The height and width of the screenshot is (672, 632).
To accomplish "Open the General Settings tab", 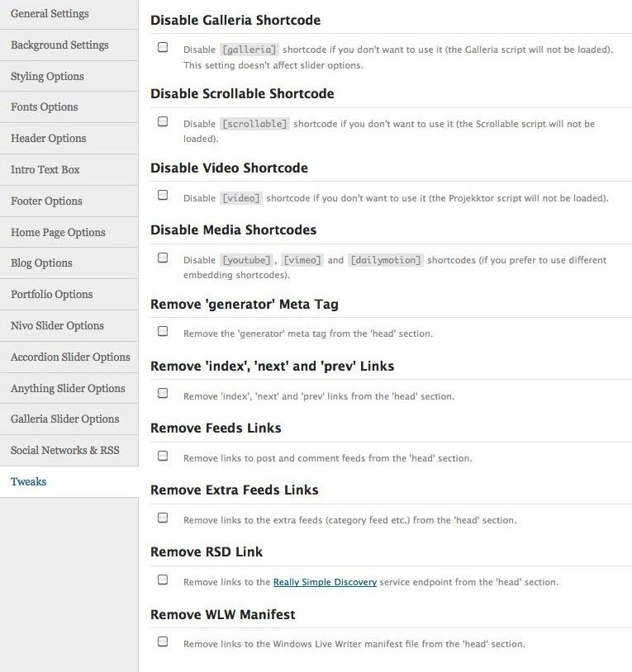I will [50, 14].
